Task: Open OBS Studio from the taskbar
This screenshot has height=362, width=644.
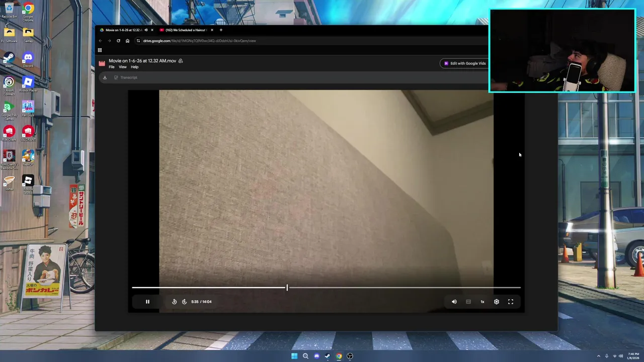Action: (x=350, y=356)
